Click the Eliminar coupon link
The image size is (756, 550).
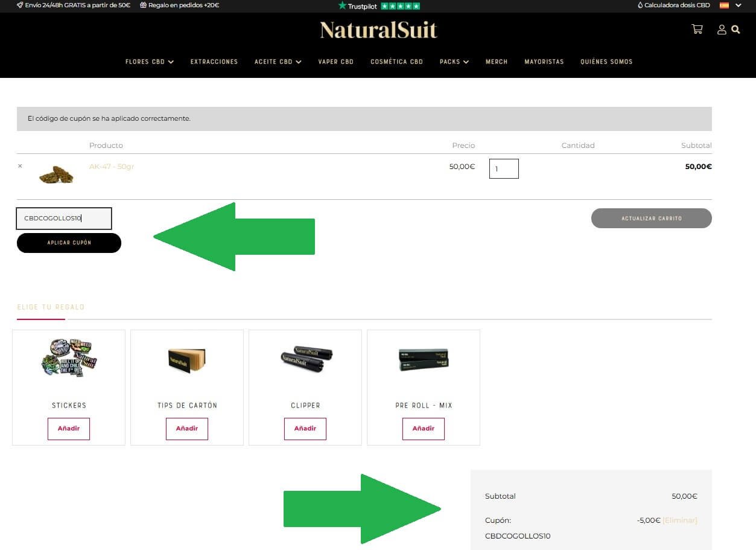point(680,520)
